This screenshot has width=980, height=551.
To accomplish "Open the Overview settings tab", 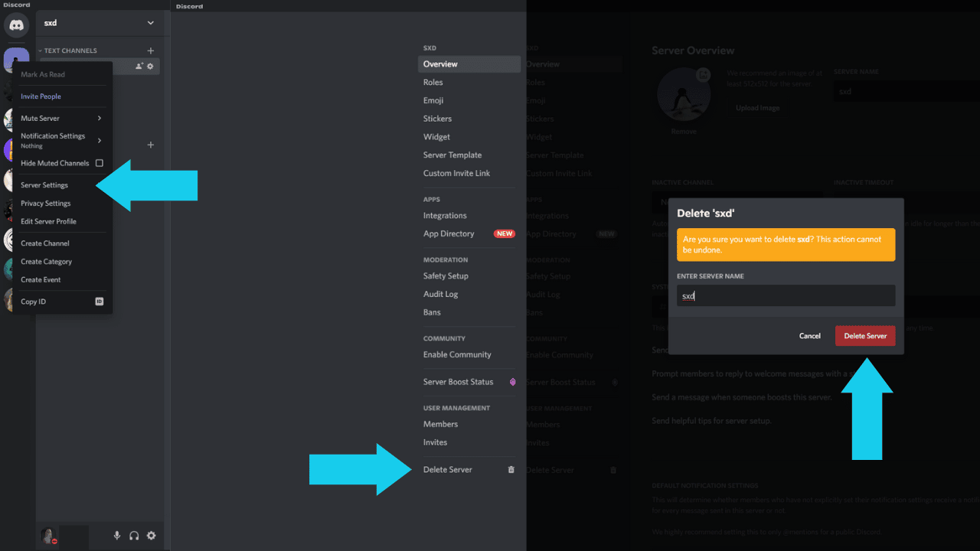I will [442, 64].
